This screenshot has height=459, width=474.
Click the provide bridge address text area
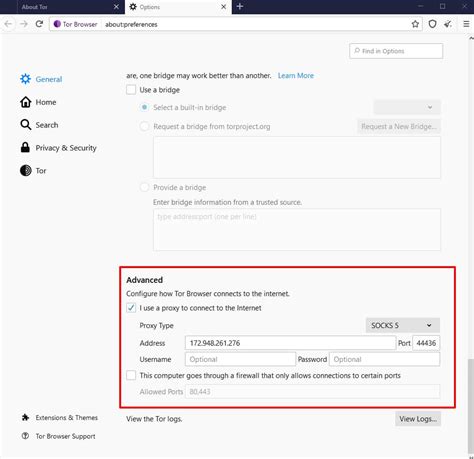tap(297, 230)
